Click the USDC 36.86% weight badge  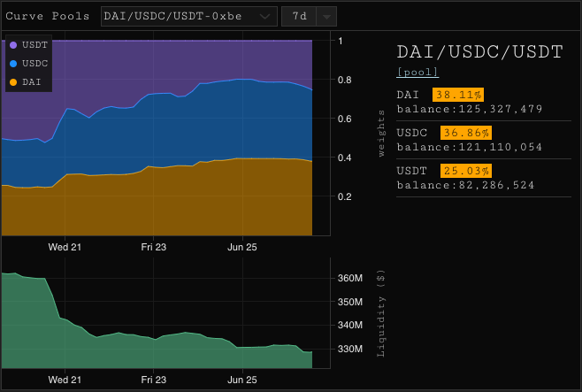pos(466,133)
